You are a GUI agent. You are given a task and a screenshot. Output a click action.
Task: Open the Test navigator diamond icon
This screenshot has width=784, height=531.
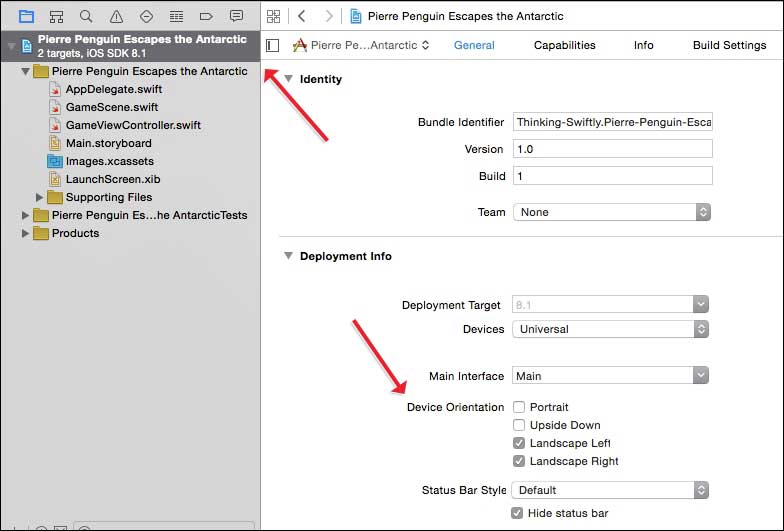[146, 16]
